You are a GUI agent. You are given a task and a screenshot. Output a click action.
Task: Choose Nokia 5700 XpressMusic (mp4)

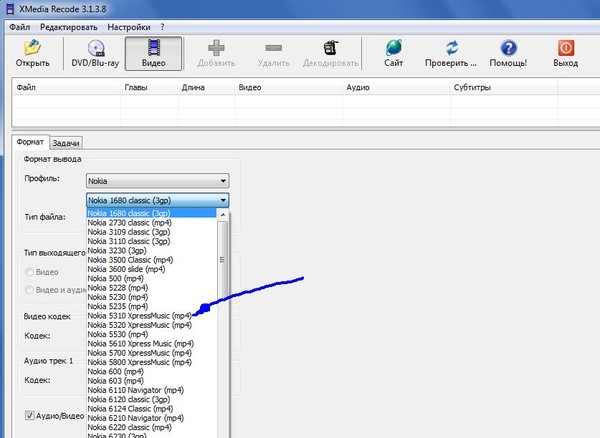(x=152, y=353)
